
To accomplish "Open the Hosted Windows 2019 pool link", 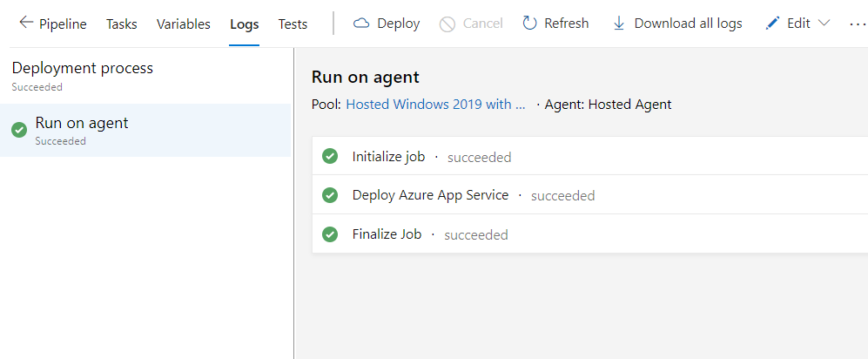I will coord(435,105).
